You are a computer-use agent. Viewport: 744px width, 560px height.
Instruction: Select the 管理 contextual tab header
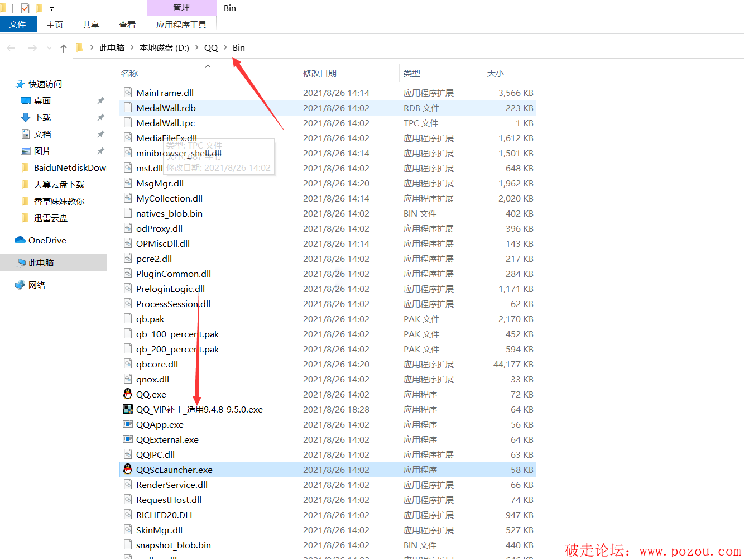pos(181,8)
